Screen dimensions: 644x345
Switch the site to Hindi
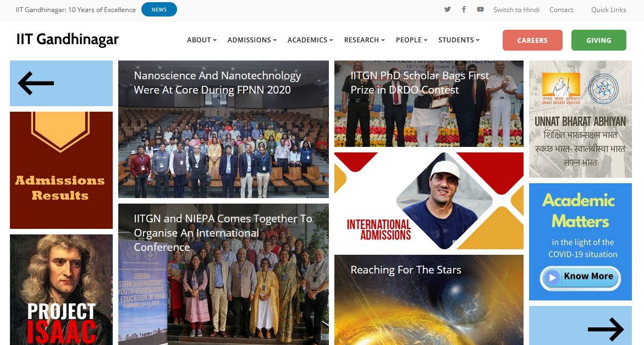click(x=516, y=9)
